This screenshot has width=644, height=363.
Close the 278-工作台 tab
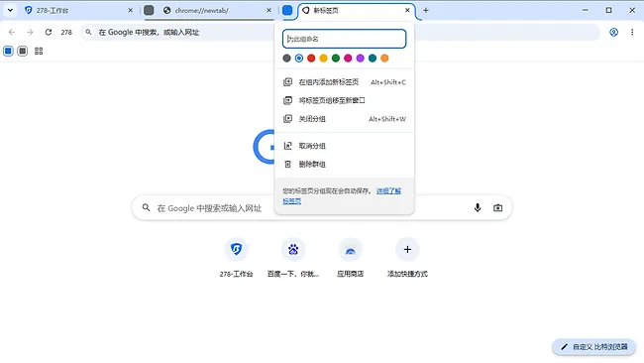[x=130, y=10]
